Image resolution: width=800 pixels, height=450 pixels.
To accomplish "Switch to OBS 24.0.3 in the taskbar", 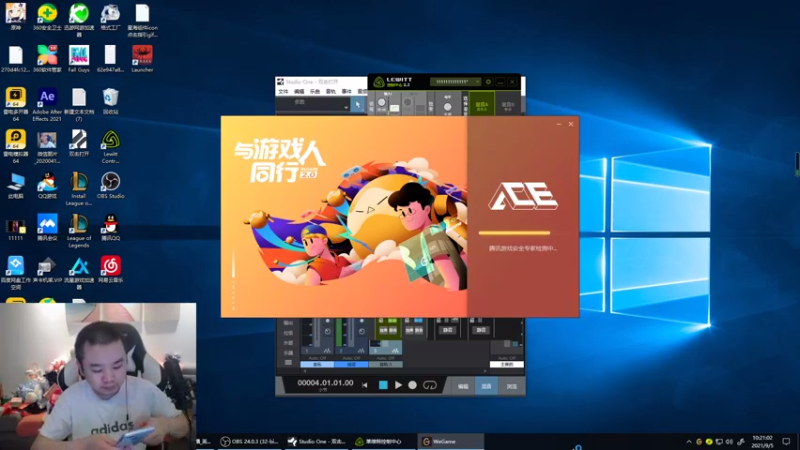I will pyautogui.click(x=249, y=441).
